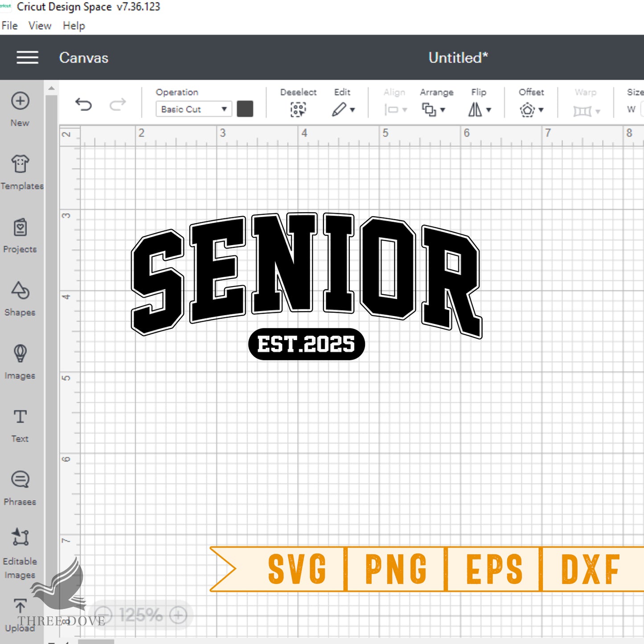Zoom out with the minus button
The height and width of the screenshot is (644, 644).
point(103,615)
